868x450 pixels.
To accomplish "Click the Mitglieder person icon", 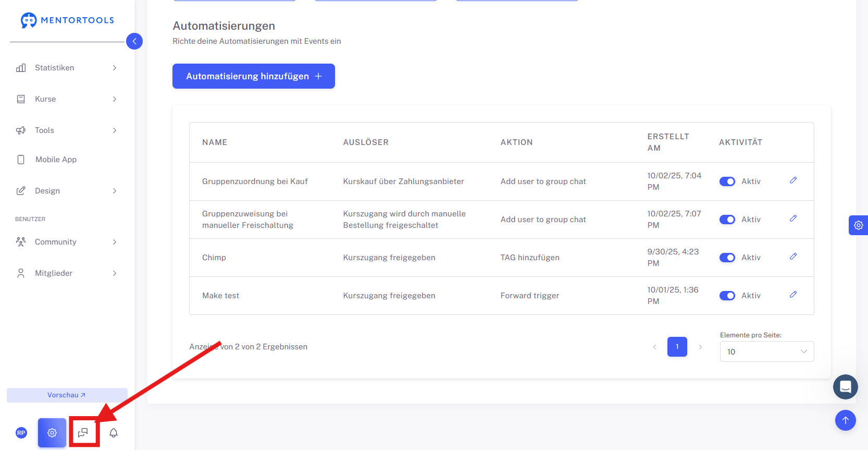I will pos(21,273).
